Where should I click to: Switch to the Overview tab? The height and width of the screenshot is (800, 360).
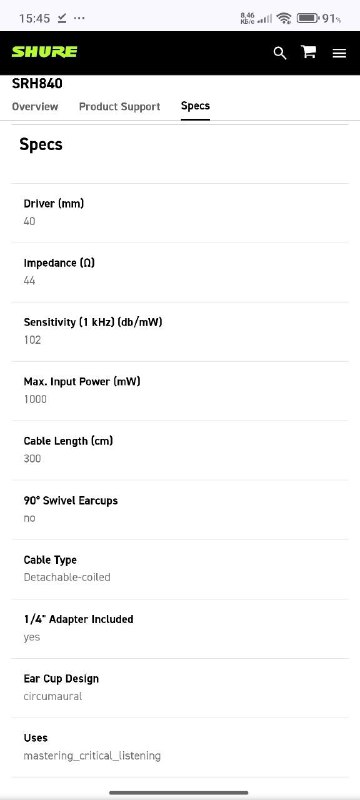pyautogui.click(x=35, y=106)
